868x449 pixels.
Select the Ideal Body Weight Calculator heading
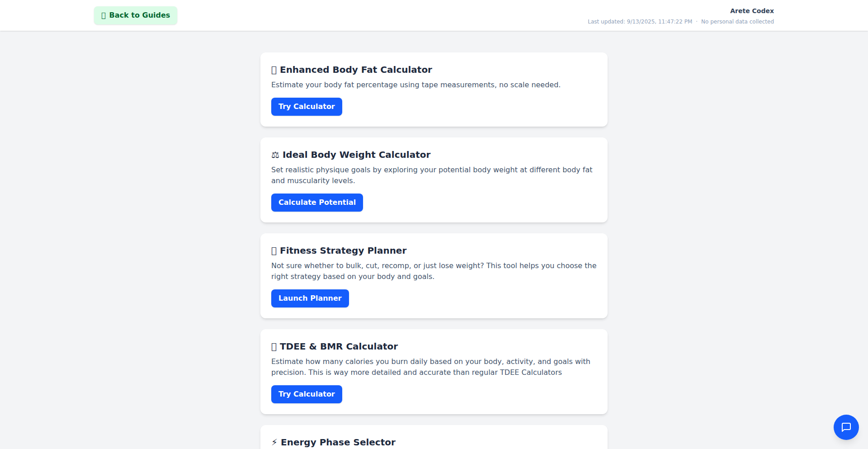tap(356, 155)
